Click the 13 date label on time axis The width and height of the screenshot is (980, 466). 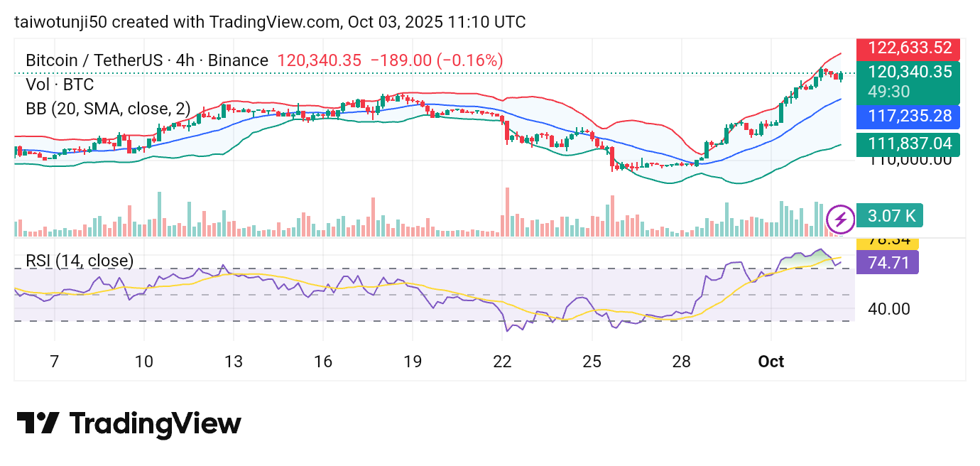pos(233,362)
